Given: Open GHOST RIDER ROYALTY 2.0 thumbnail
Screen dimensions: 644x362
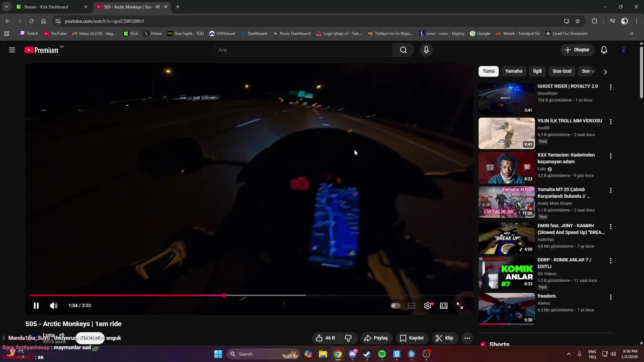Looking at the screenshot, I should tap(507, 99).
